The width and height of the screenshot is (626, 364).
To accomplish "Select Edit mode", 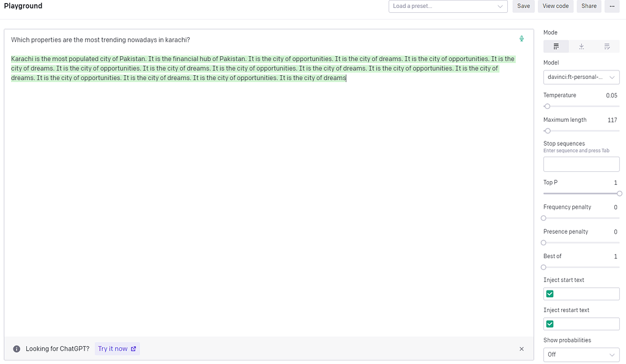I will pos(608,46).
